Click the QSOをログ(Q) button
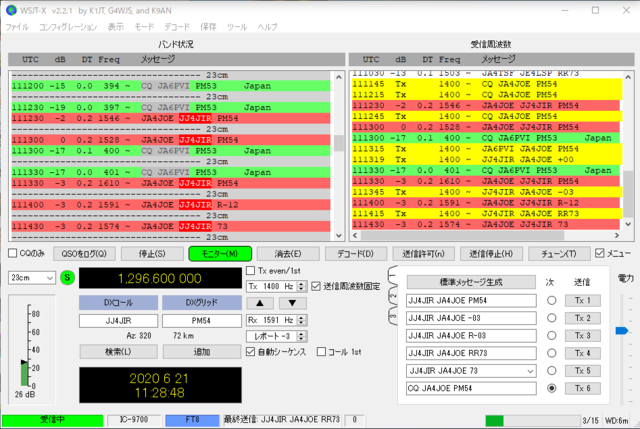640x429 pixels. click(84, 254)
